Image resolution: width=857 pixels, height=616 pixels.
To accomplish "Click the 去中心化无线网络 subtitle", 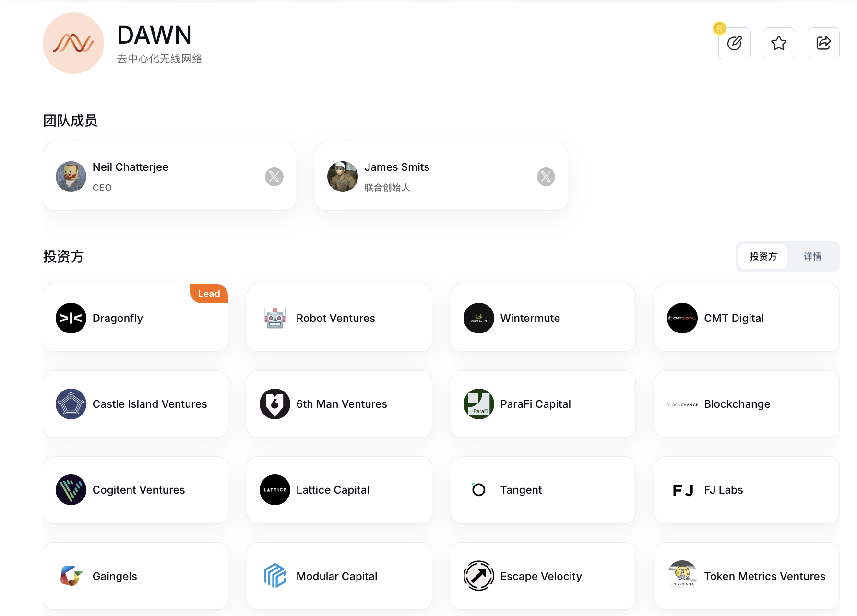I will (160, 59).
